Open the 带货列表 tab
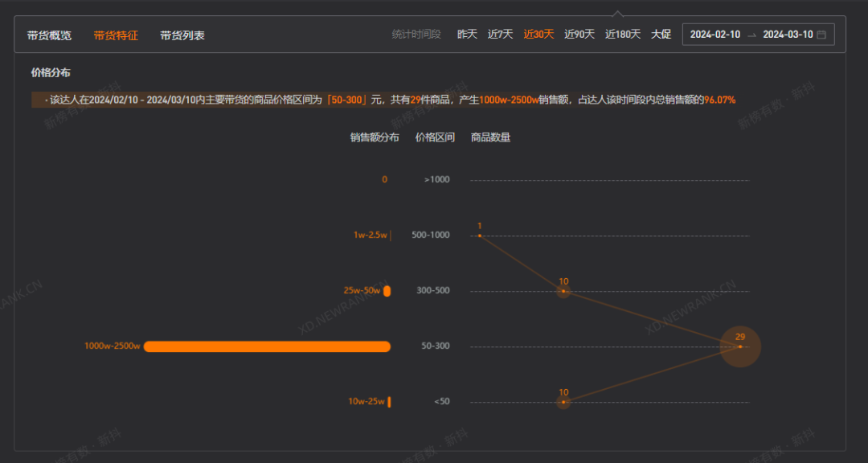 [x=182, y=35]
